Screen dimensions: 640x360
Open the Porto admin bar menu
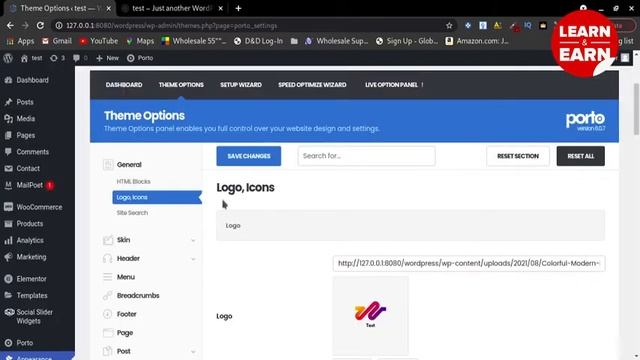[x=140, y=58]
